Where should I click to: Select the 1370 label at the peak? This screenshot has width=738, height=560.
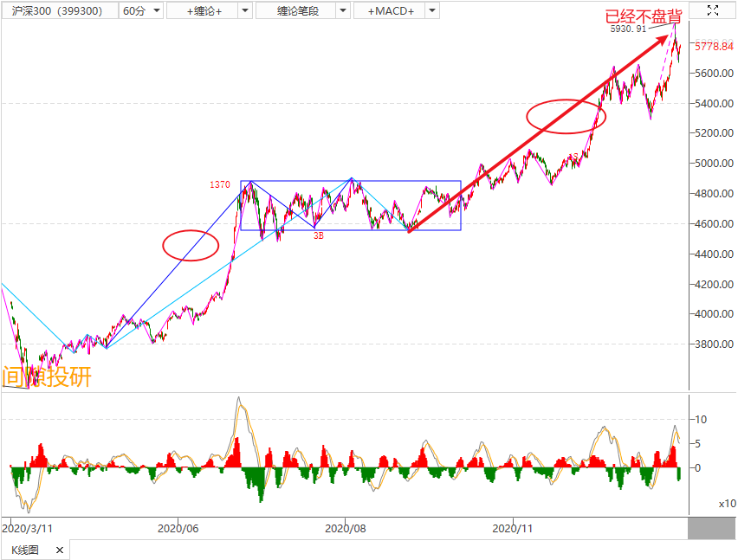(x=219, y=185)
